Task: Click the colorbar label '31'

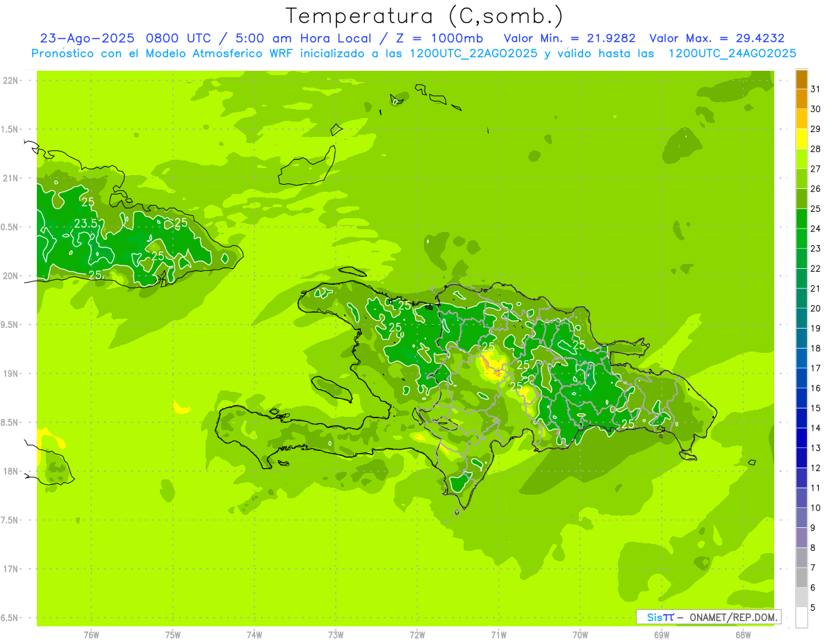Action: click(x=816, y=89)
